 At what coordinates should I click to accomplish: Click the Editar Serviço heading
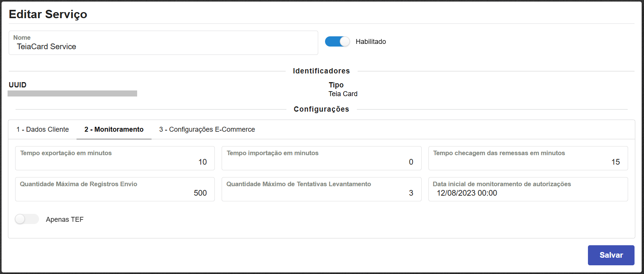click(x=48, y=14)
